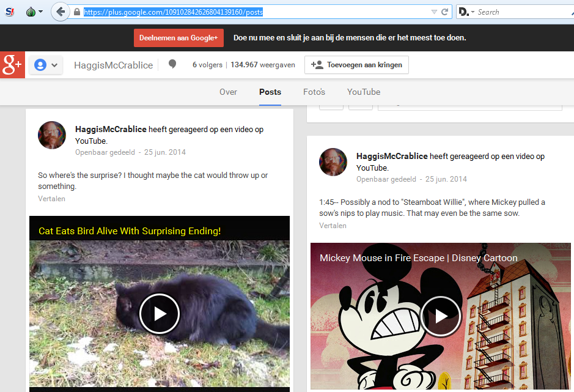Click the S! toolbar extension icon

(x=10, y=12)
